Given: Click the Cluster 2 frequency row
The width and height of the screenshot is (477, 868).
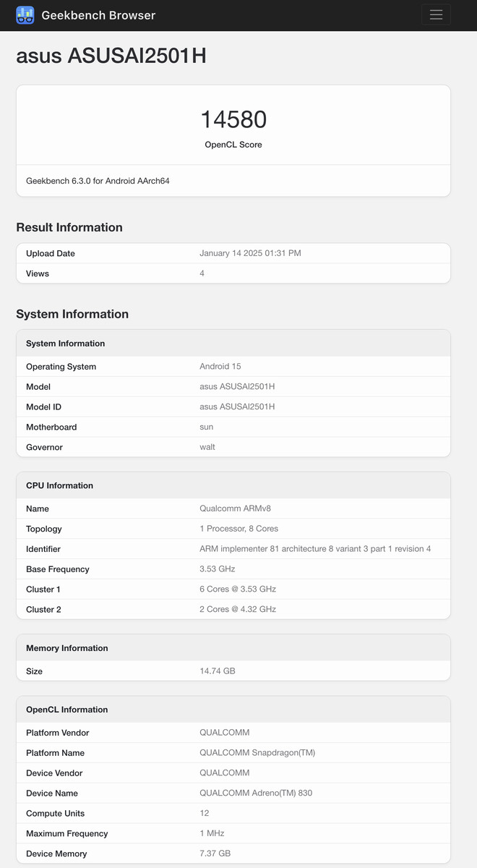Looking at the screenshot, I should (x=233, y=609).
